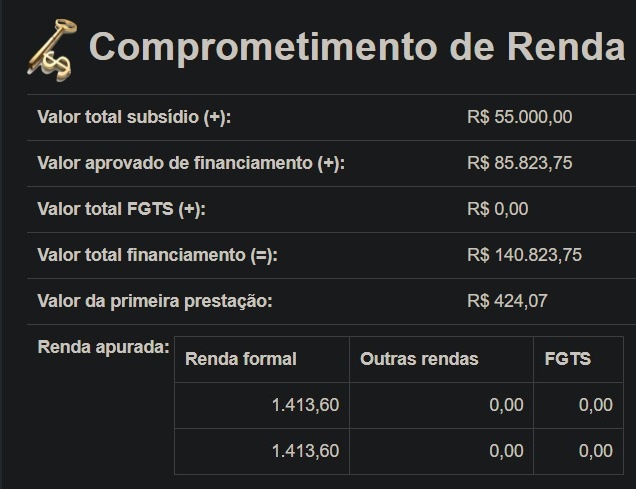Viewport: 636px width, 489px height.
Task: Click the golden key icon
Action: click(52, 49)
